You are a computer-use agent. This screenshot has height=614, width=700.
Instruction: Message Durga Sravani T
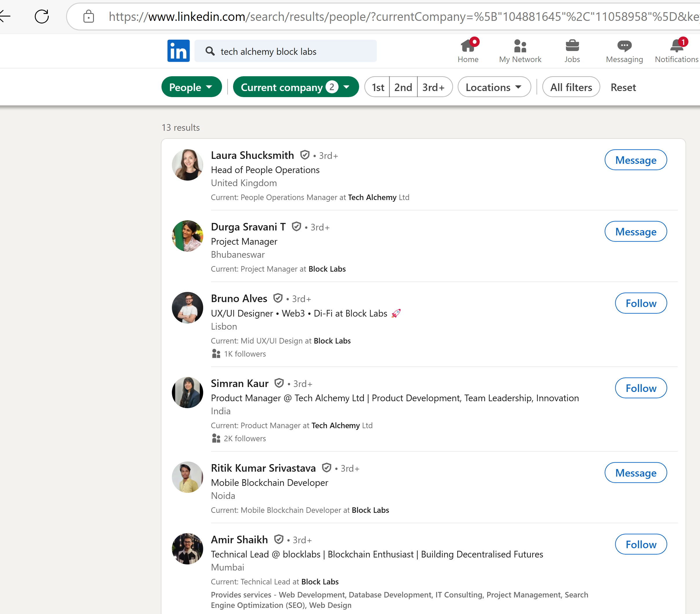tap(636, 232)
